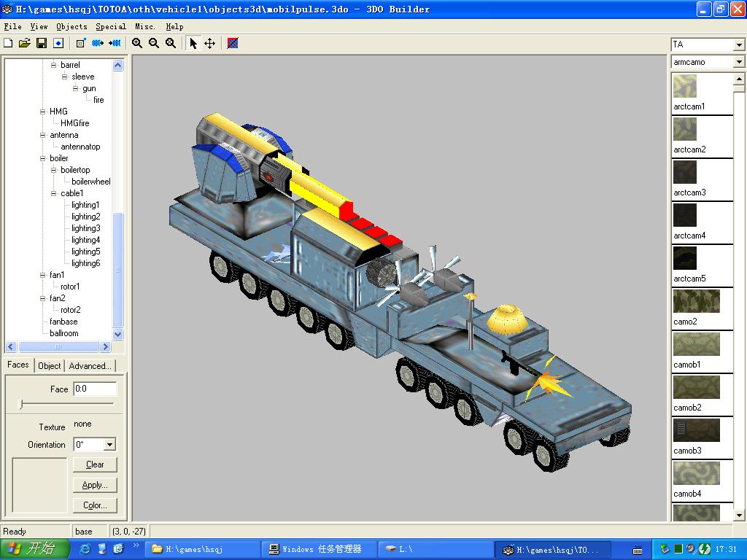Switch to the Advanced... tab
This screenshot has width=747, height=560.
(x=90, y=366)
